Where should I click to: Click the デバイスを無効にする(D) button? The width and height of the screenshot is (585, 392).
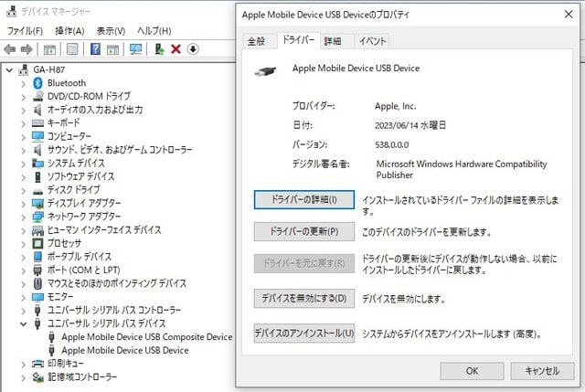pos(304,299)
